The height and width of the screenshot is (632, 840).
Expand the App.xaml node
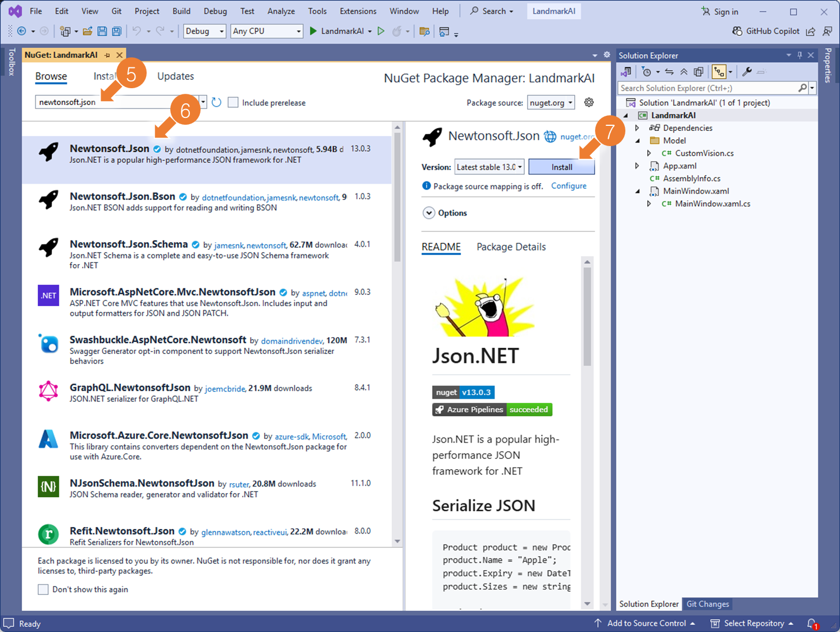pos(637,166)
